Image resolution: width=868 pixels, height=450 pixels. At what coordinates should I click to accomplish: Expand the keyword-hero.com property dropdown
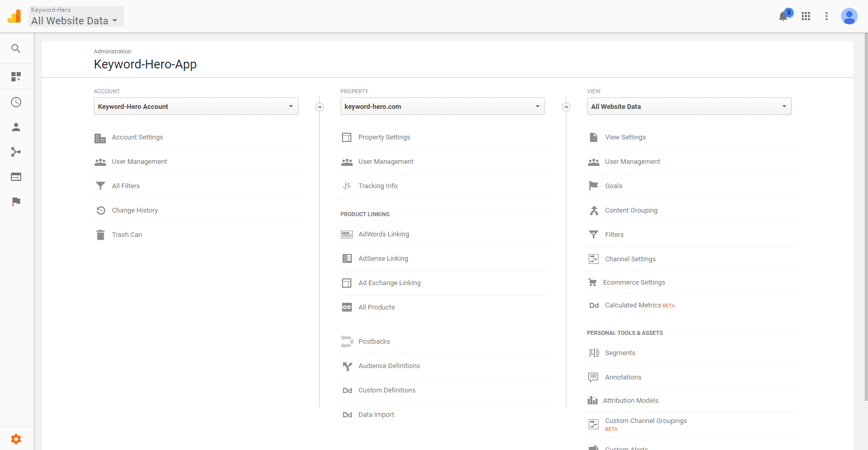443,106
